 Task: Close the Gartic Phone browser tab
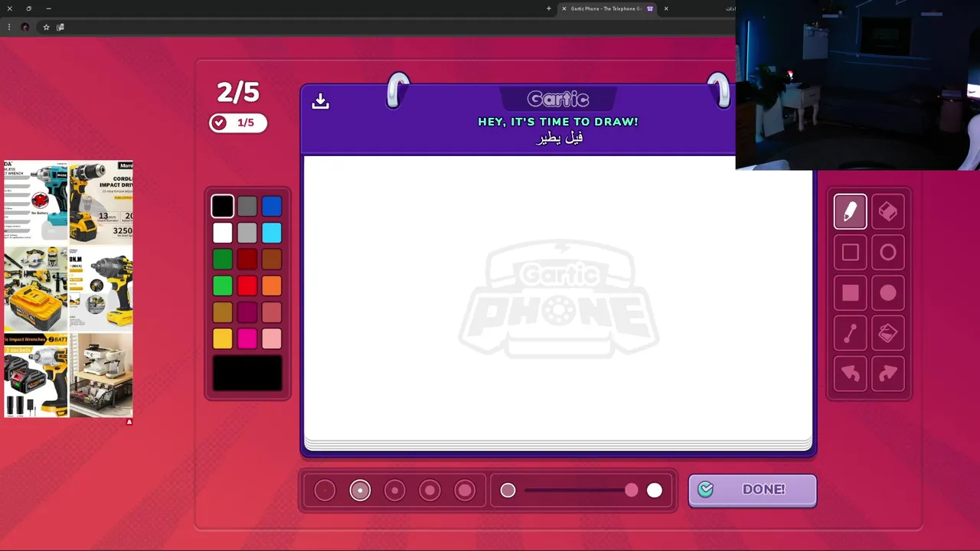click(564, 8)
